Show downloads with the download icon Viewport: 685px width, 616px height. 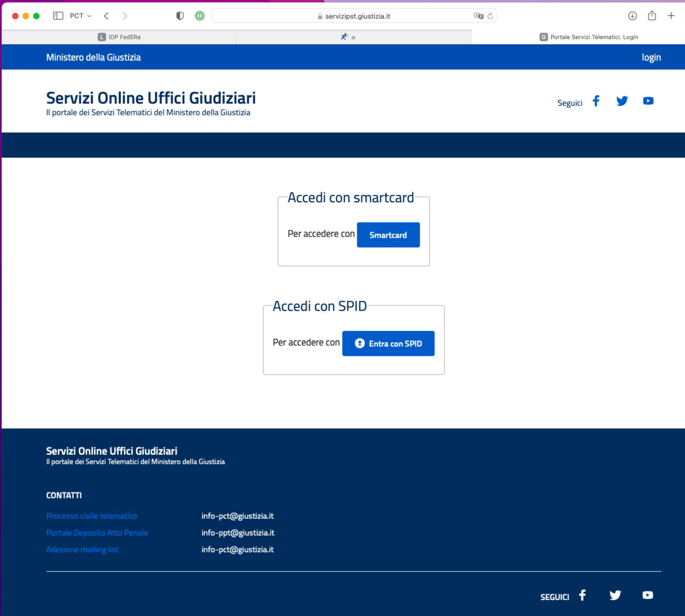632,16
